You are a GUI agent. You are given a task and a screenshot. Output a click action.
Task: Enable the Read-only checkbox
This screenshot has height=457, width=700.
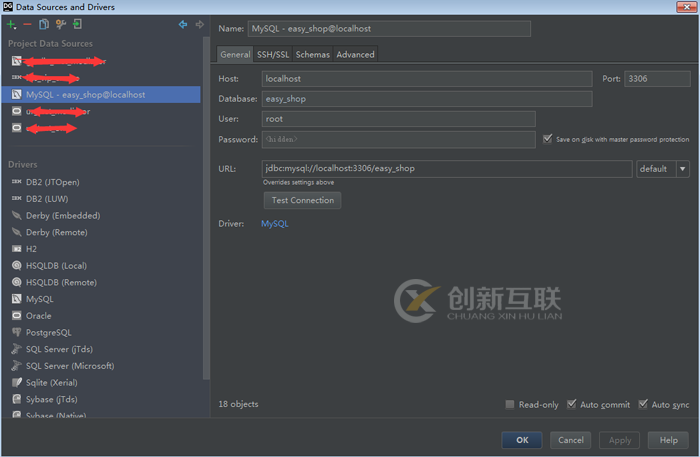pyautogui.click(x=510, y=404)
